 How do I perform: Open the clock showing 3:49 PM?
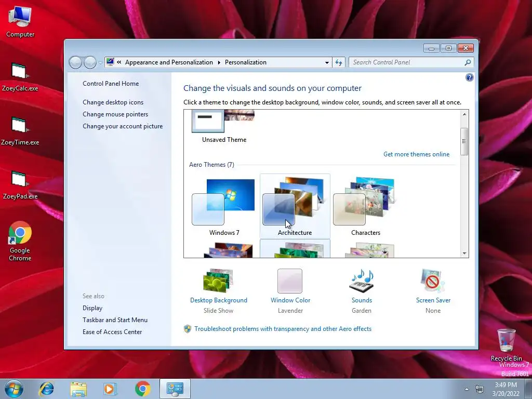pos(506,389)
